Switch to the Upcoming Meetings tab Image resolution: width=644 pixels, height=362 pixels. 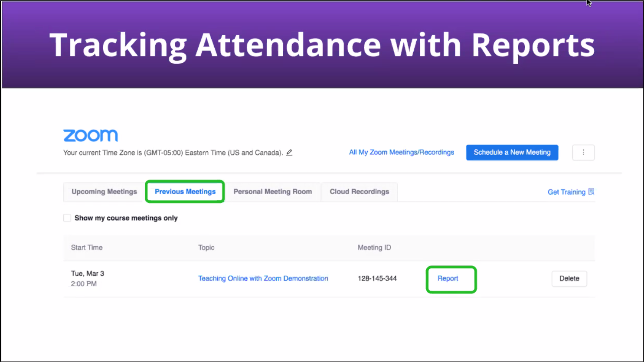[x=104, y=192]
